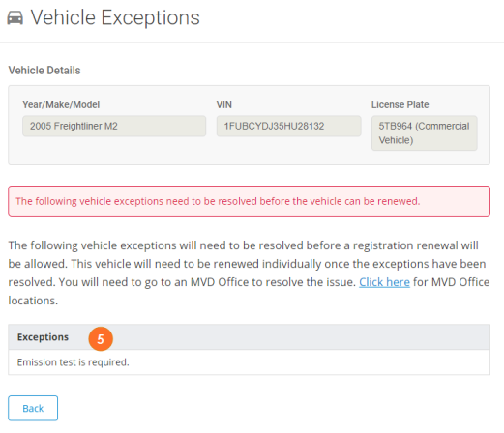Click the red exceptions alert banner
This screenshot has width=504, height=433.
[249, 201]
